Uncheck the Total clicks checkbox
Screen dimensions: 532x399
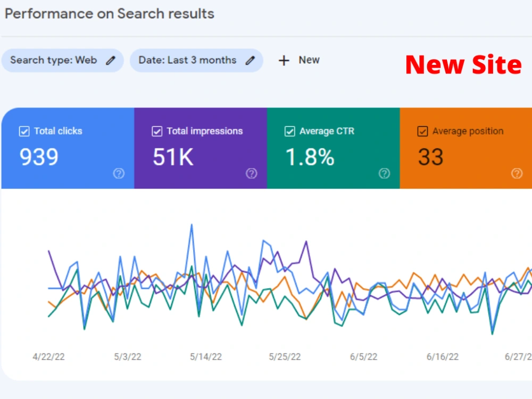pos(24,131)
